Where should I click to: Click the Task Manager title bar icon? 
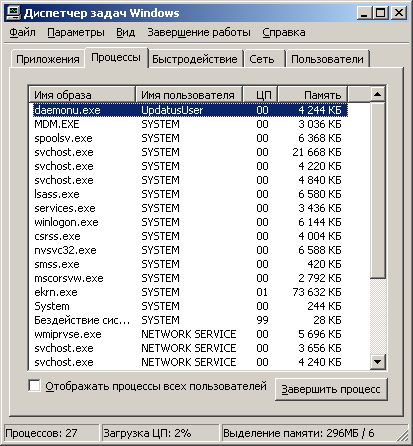(14, 13)
